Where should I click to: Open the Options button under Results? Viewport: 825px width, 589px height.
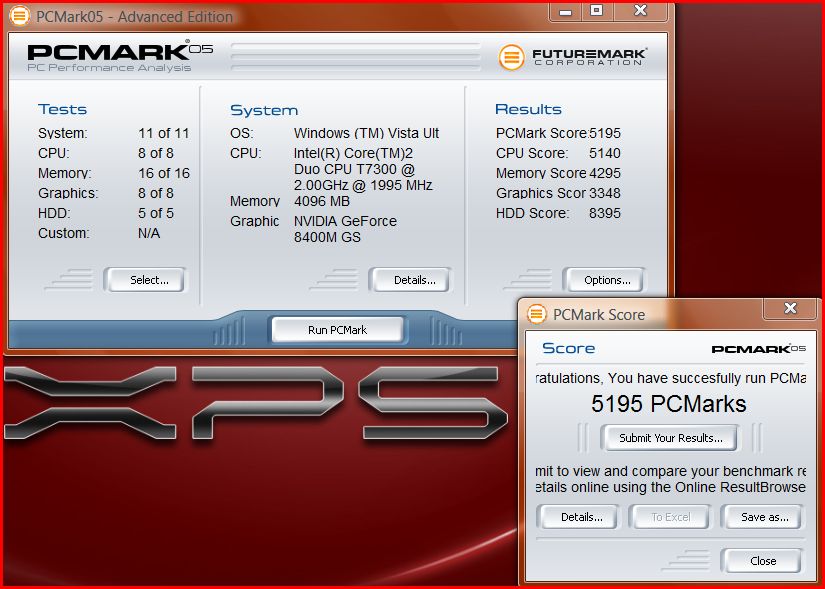[604, 279]
